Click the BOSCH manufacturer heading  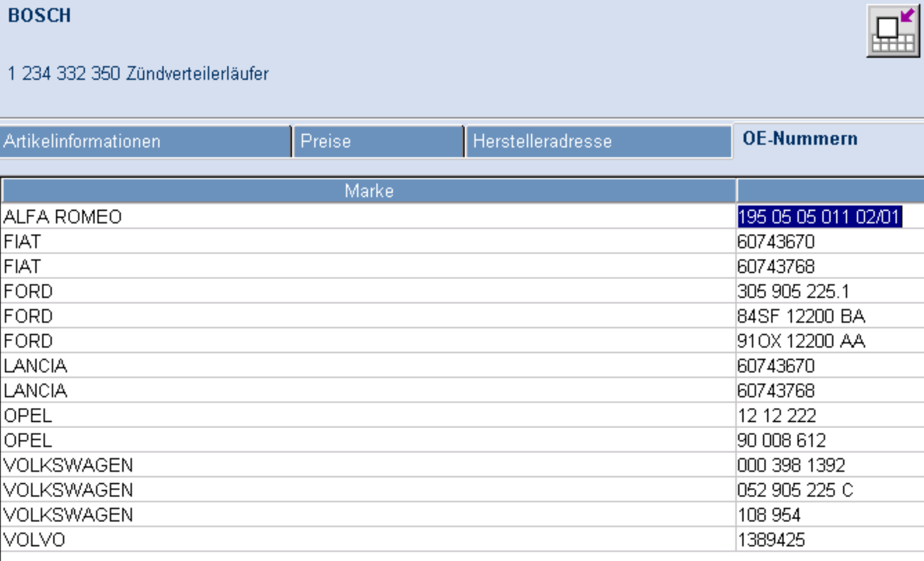[x=39, y=16]
